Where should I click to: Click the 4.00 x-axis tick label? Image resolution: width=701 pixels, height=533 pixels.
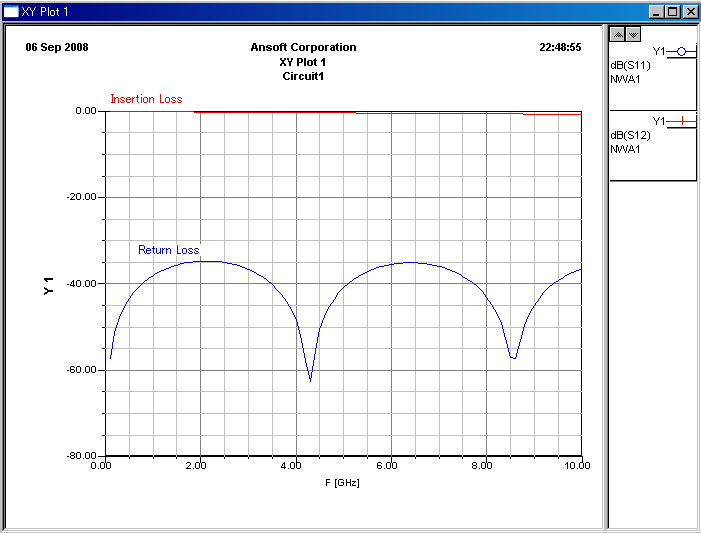291,465
